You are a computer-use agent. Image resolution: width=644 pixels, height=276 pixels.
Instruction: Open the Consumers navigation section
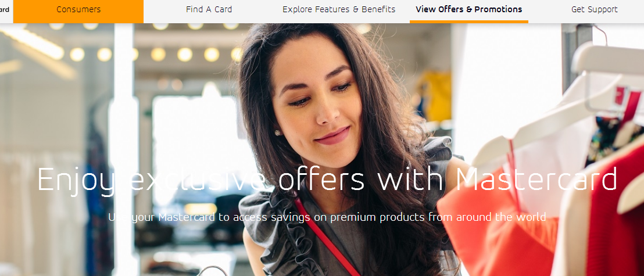tap(78, 9)
